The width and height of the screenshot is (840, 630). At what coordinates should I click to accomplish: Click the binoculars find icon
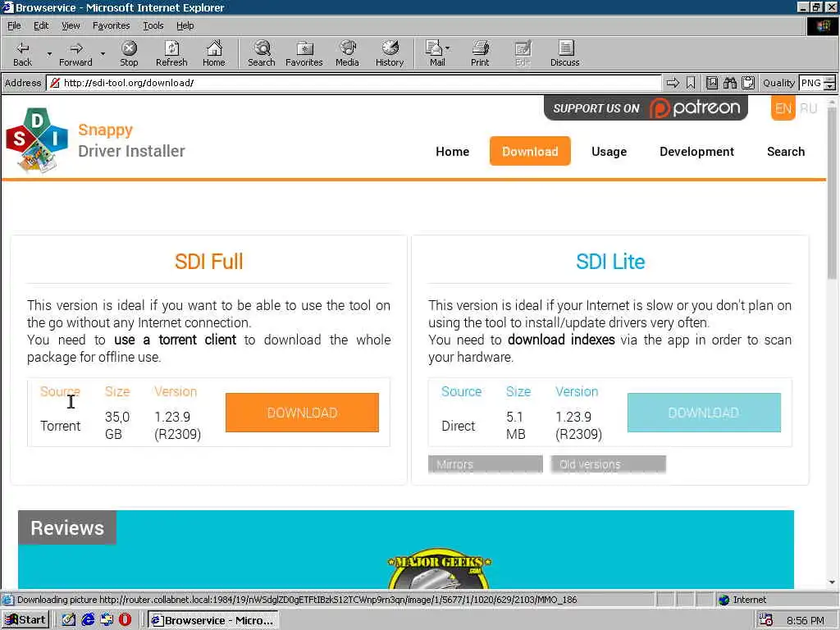pos(729,83)
